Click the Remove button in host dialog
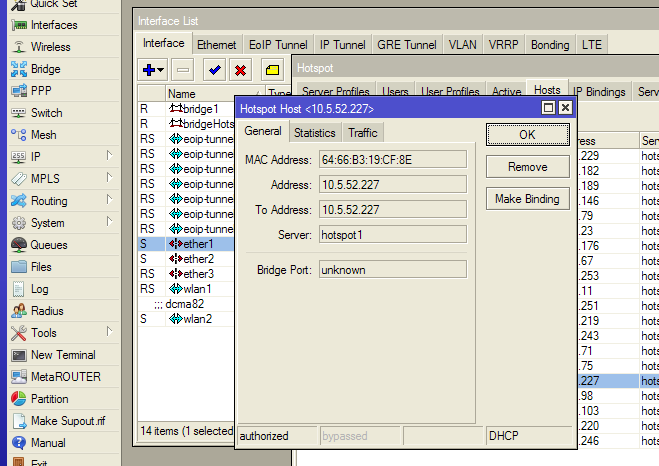The height and width of the screenshot is (466, 659). pos(526,167)
